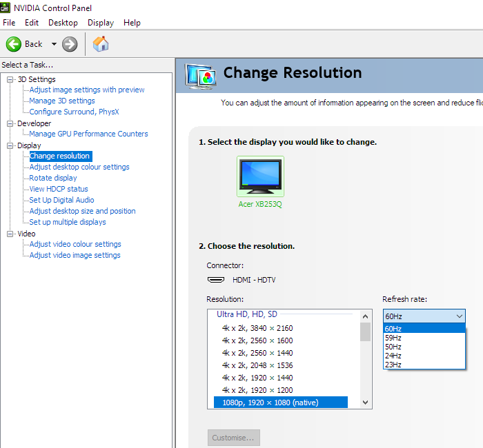
Task: Collapse the Video tree node
Action: coord(10,234)
